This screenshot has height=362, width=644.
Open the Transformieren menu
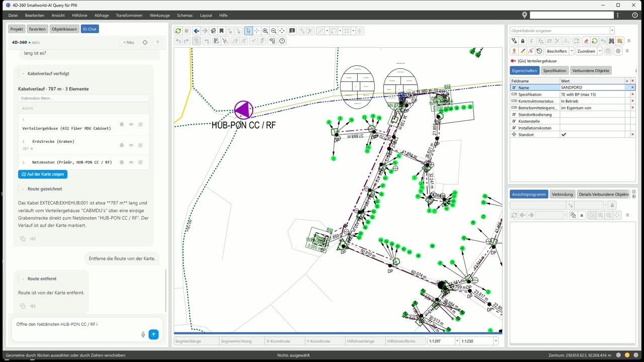coord(129,16)
